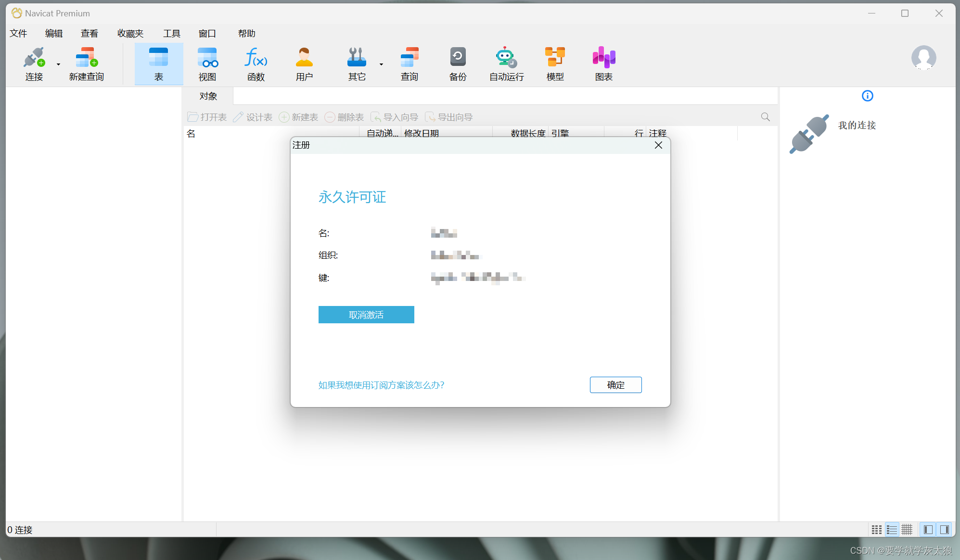Open the 工具 menu
Screen dimensions: 960x560
click(172, 33)
